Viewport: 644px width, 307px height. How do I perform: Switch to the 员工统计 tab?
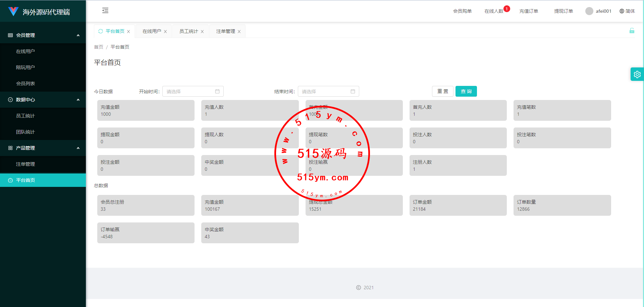coord(189,31)
